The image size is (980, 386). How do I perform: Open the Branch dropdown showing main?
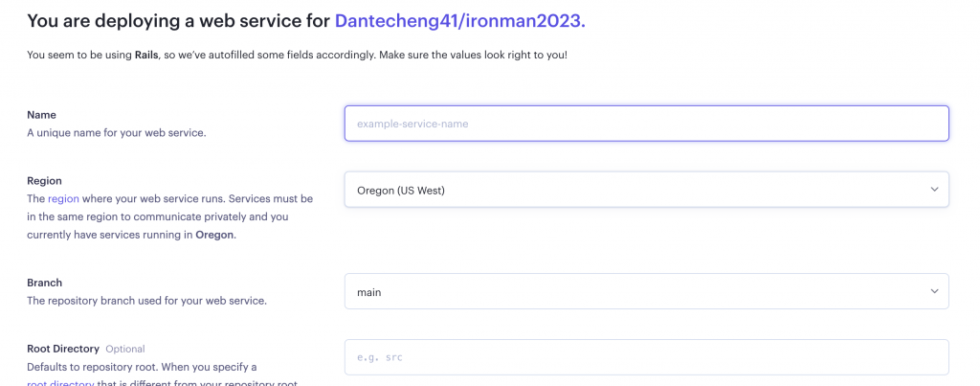pyautogui.click(x=636, y=292)
